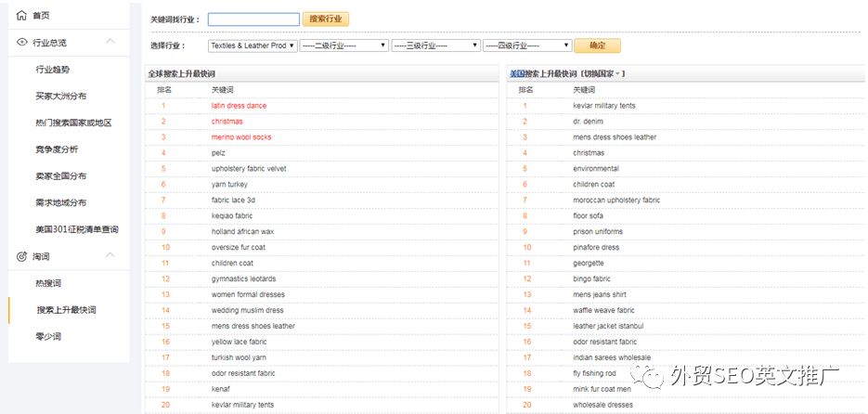Open 零少词 in the sidebar
The height and width of the screenshot is (414, 868).
click(x=48, y=336)
